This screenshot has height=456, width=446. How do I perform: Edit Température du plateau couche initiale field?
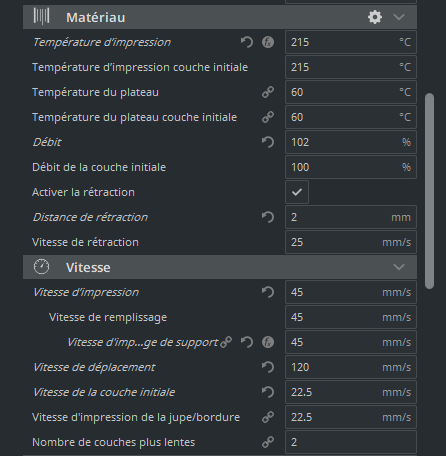351,117
